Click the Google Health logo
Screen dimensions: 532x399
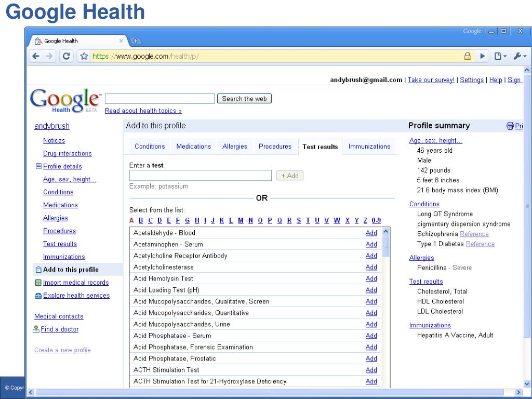(x=65, y=100)
